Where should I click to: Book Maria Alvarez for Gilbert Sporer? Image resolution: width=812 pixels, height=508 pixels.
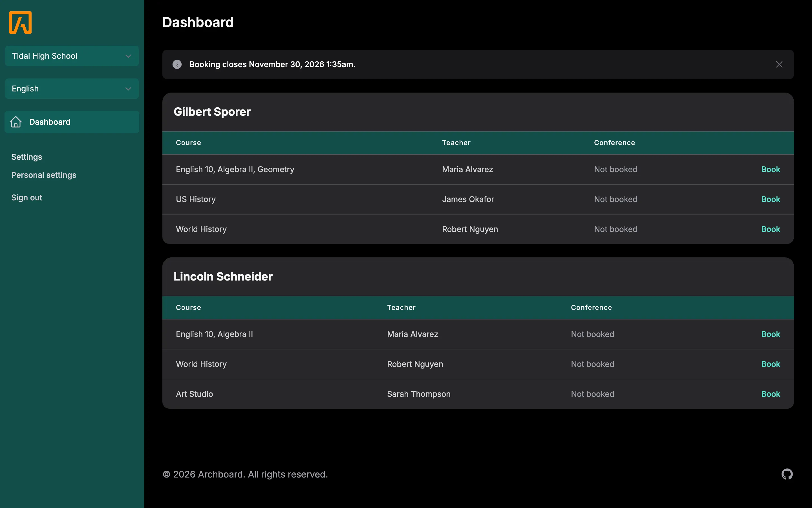770,169
